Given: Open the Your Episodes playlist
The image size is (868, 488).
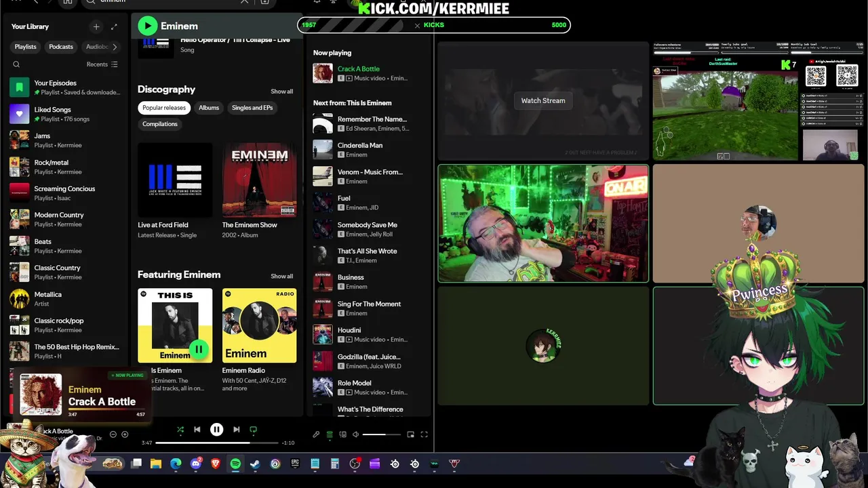Looking at the screenshot, I should [66, 87].
